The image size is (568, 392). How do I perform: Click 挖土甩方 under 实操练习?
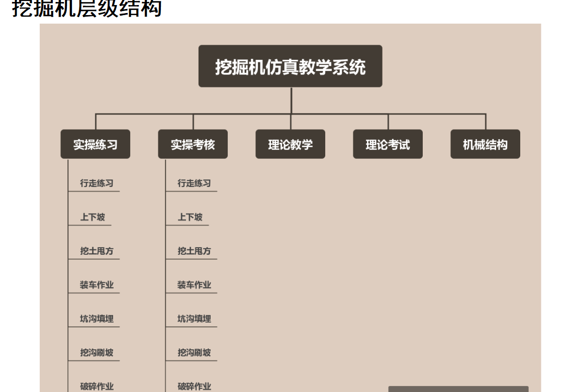97,251
